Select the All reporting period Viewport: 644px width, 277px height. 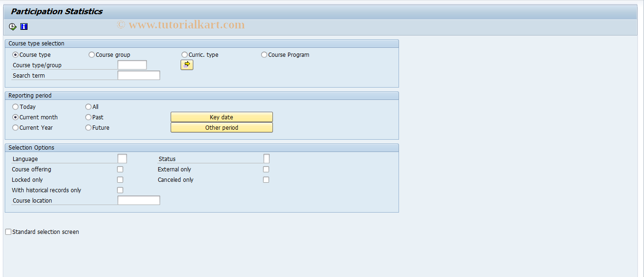[x=88, y=107]
